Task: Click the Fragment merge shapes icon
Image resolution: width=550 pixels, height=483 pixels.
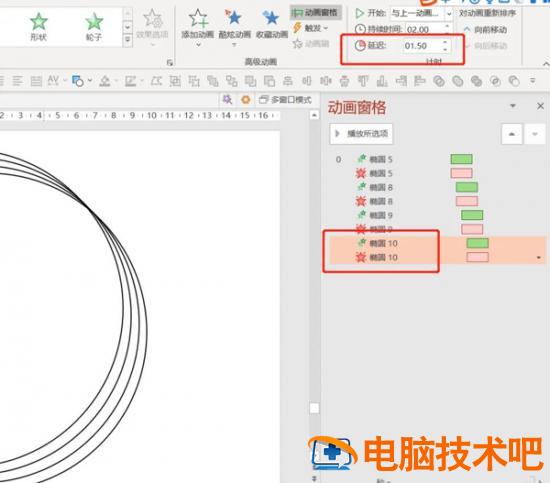Action: (476, 81)
